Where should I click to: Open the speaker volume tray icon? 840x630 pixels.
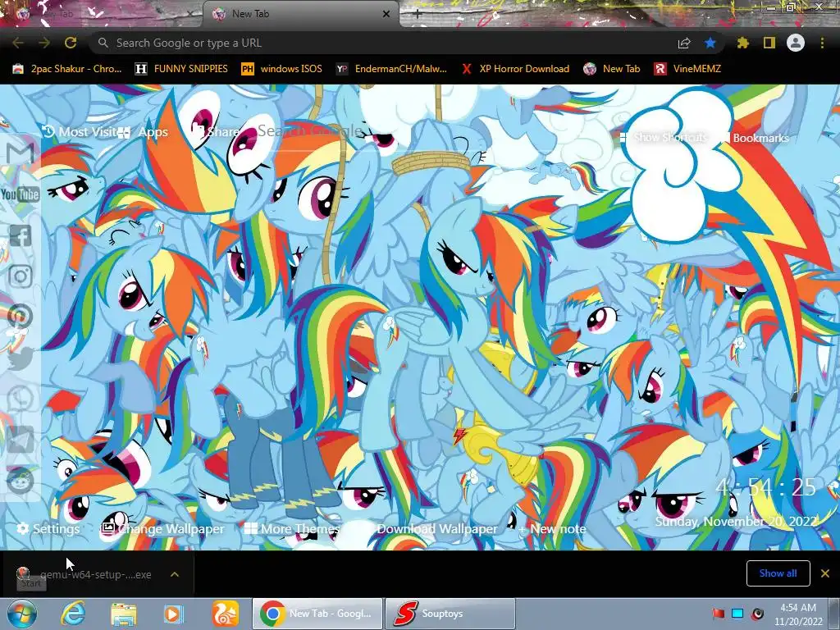[x=757, y=614]
